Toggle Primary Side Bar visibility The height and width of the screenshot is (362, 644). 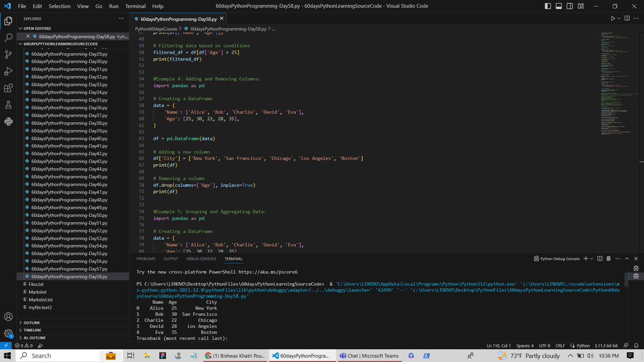click(547, 6)
